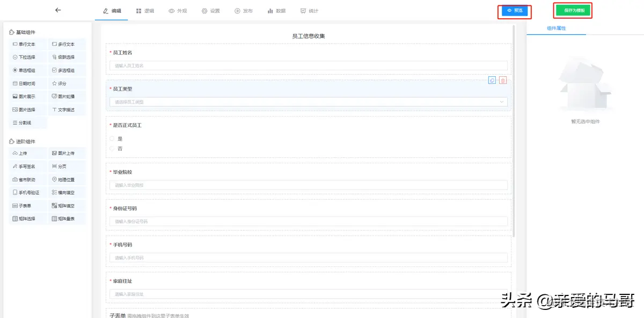Click the blue 预览 button
The image size is (644, 318).
[x=515, y=10]
